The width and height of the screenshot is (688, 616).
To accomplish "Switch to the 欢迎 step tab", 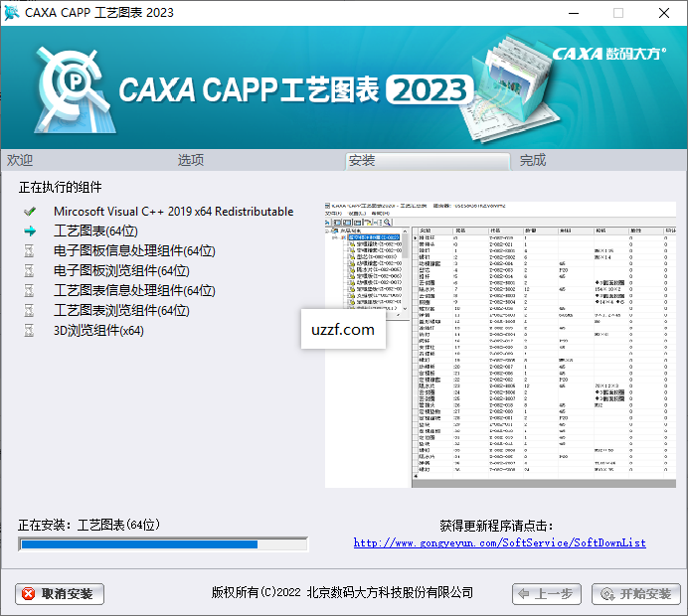I will [x=20, y=160].
